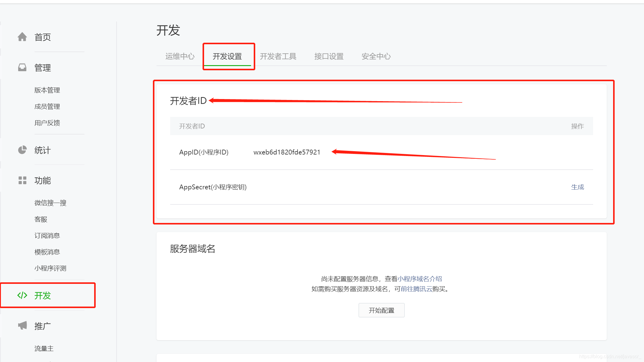Click the AppID(小程序ID) label
This screenshot has height=362, width=644.
click(x=204, y=152)
